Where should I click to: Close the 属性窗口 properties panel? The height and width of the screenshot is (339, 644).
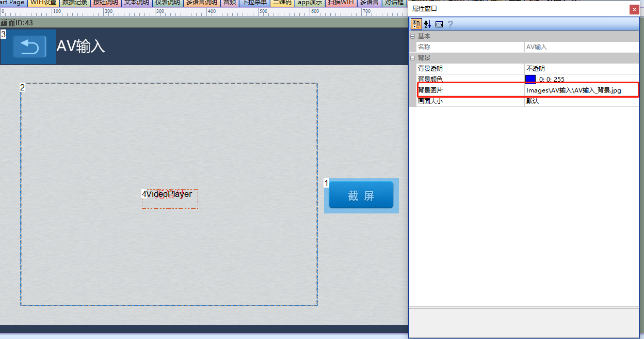point(634,9)
